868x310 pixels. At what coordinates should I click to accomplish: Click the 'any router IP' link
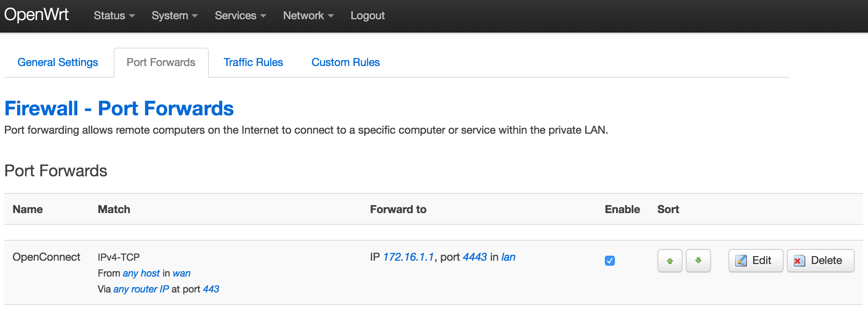click(x=141, y=289)
